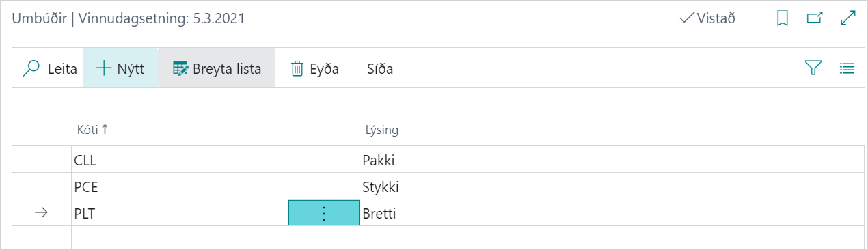Screen dimensions: 868x250
Task: Open the Lýsing column header options
Action: (x=381, y=130)
